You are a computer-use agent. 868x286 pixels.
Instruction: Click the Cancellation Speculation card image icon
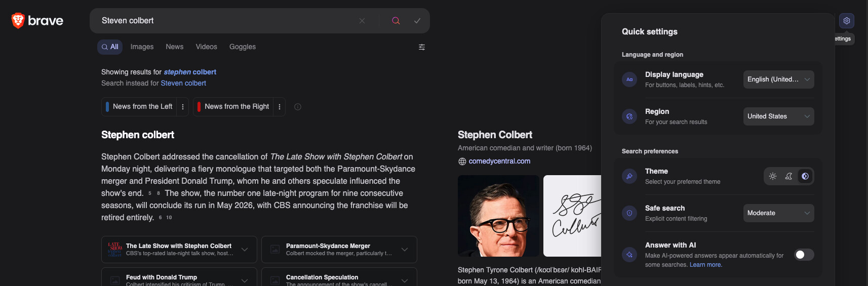point(275,280)
